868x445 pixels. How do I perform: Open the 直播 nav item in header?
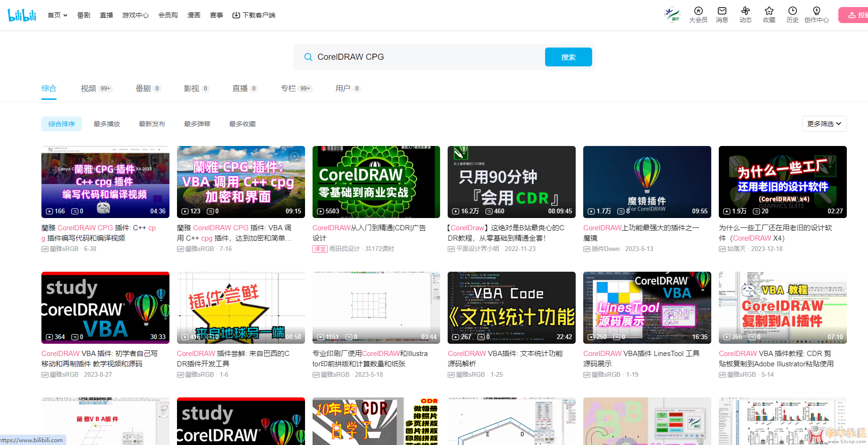click(x=106, y=15)
